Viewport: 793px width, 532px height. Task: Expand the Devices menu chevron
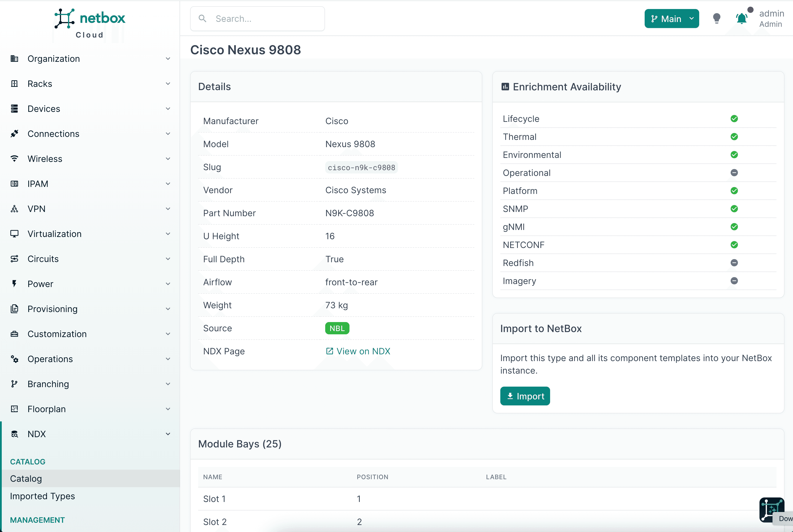point(168,109)
